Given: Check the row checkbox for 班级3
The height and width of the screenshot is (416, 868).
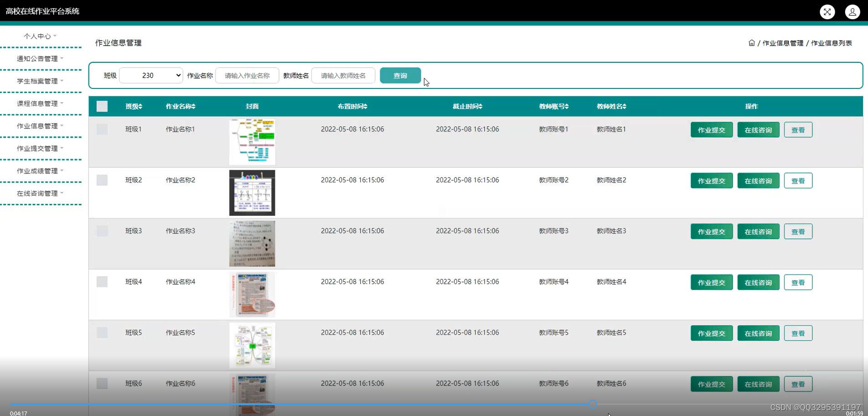Looking at the screenshot, I should tap(102, 231).
